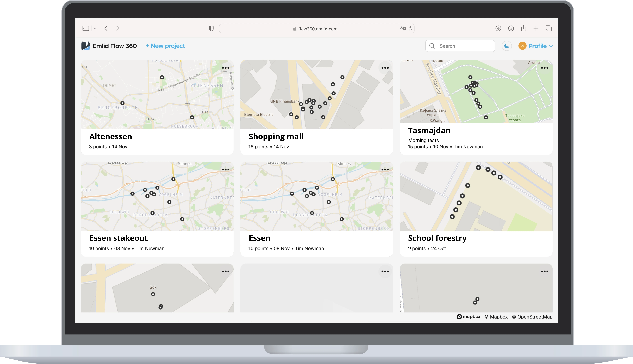Open a new browser tab with the plus icon
This screenshot has width=633, height=364.
(536, 28)
